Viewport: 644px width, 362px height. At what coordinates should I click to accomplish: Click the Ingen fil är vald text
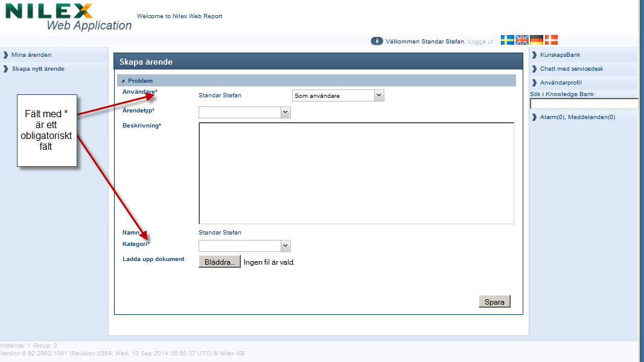[x=269, y=262]
